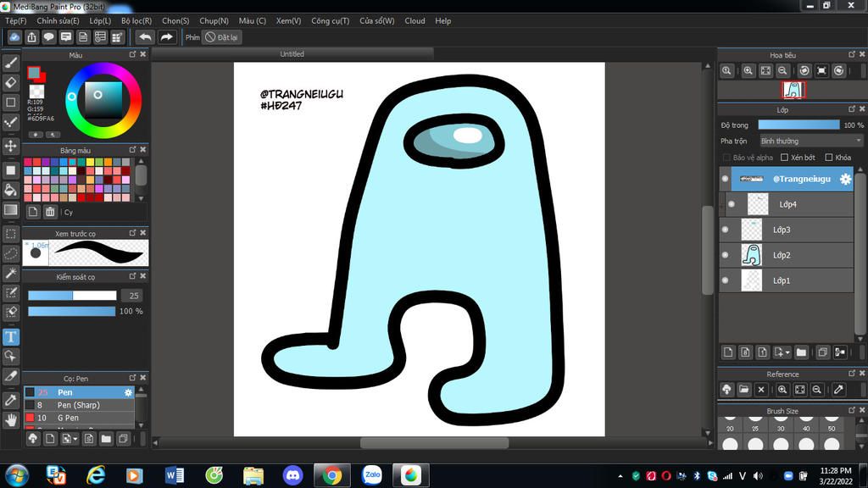868x488 pixels.
Task: Adjust the brush size slider set to 25
Action: 73,296
